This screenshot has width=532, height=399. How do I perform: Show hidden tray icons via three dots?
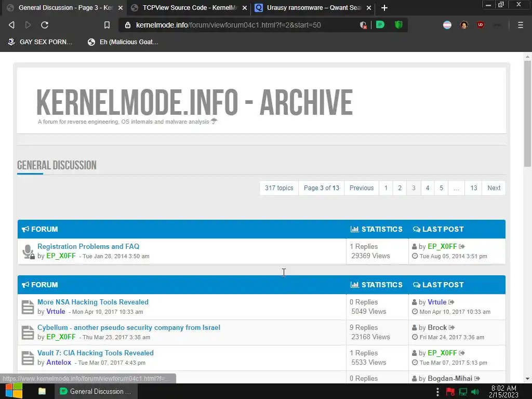tap(437, 392)
